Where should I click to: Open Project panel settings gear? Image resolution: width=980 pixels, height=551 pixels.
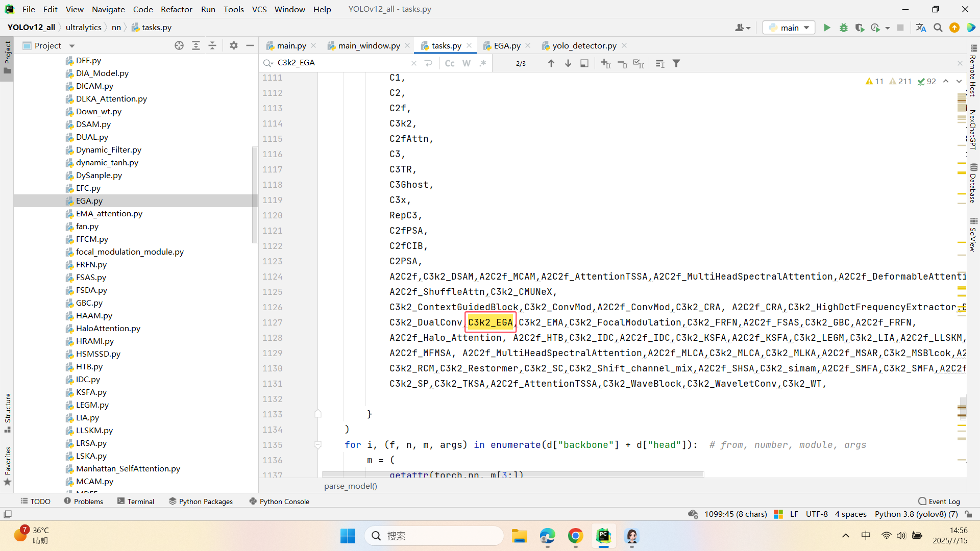233,45
